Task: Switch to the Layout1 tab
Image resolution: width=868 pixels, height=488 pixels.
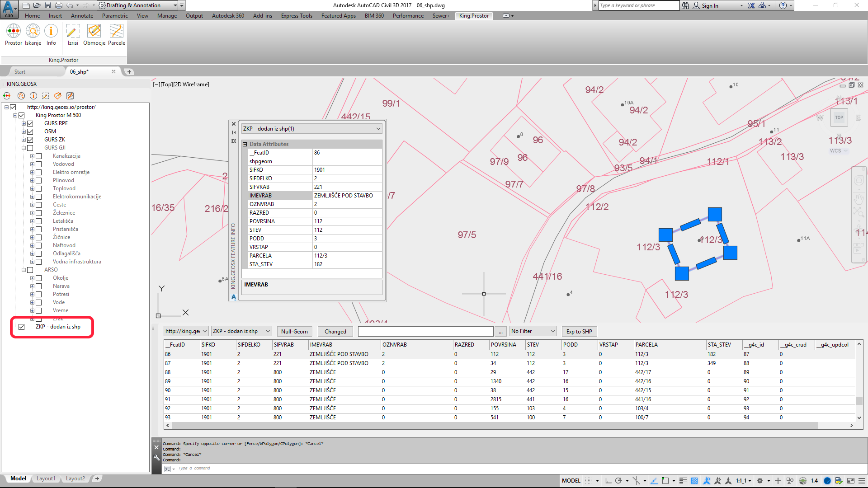Action: point(46,479)
